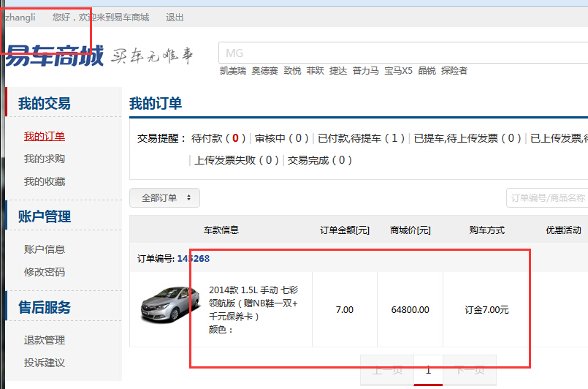588x389 pixels.
Task: Open hot search keyword 奥德赛
Action: [x=264, y=71]
